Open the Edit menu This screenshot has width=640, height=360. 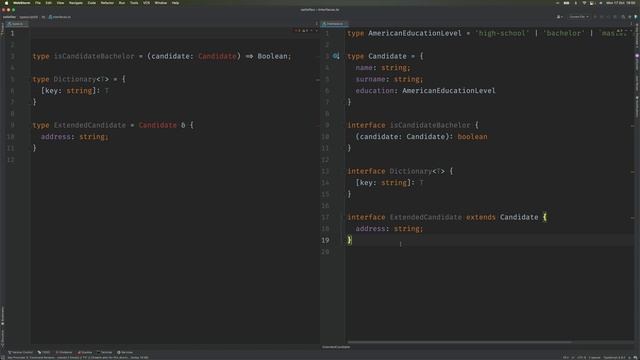(49, 3)
